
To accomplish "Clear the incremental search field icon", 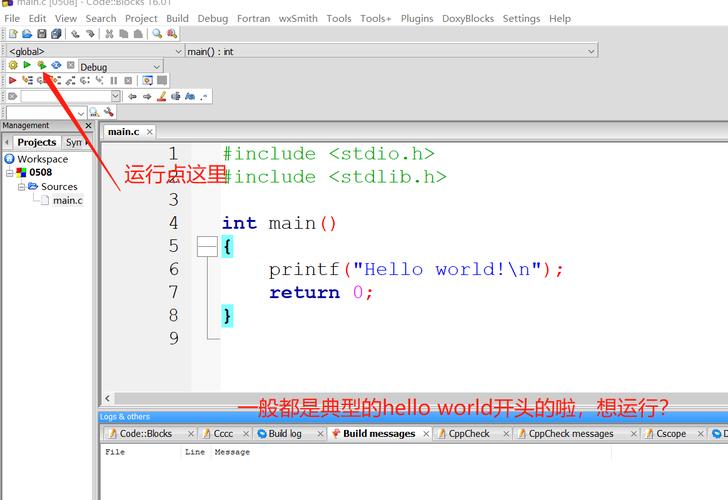I will point(13,96).
